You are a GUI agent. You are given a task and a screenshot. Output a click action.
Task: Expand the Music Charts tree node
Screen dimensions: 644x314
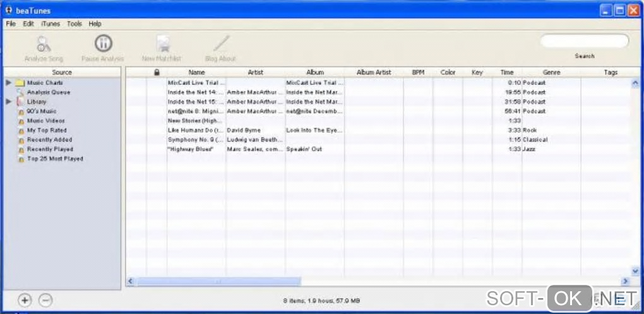click(x=9, y=83)
